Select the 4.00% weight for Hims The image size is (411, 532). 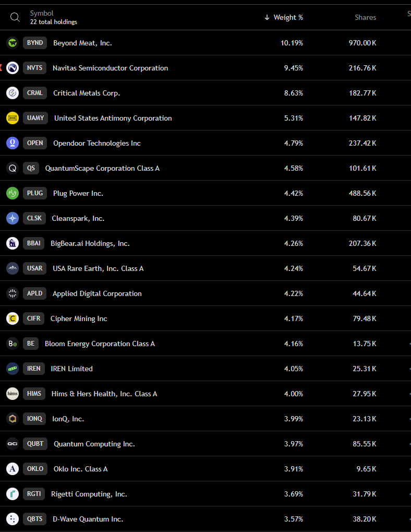(x=294, y=394)
